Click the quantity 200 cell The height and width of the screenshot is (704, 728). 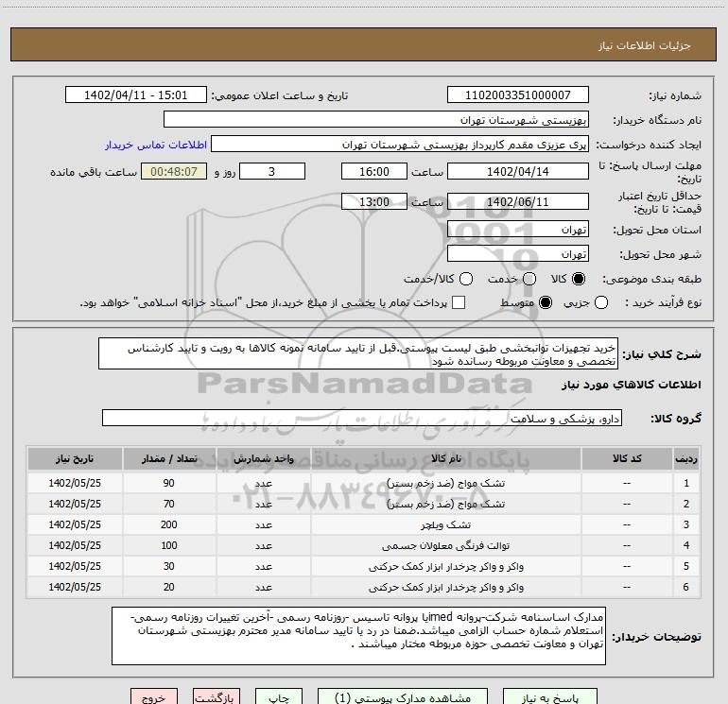tap(169, 524)
